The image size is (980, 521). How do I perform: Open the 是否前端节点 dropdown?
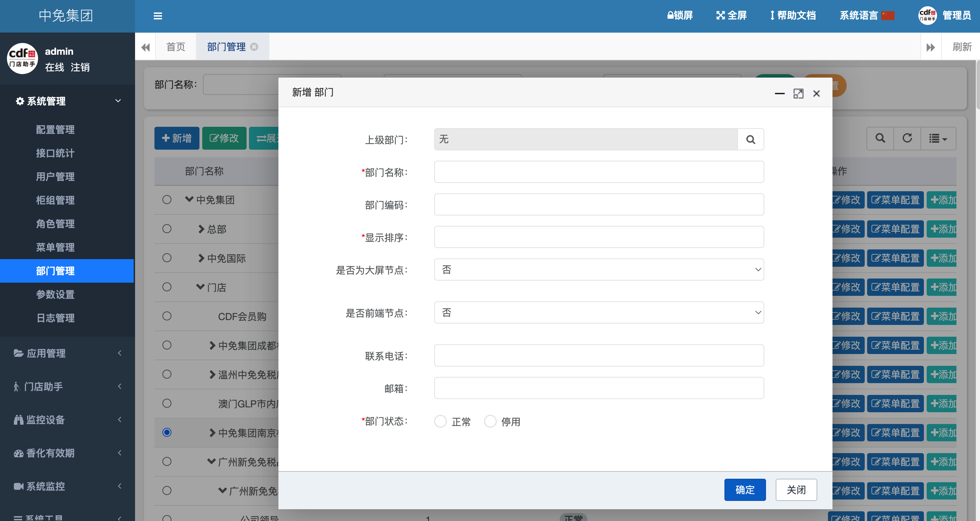tap(598, 312)
